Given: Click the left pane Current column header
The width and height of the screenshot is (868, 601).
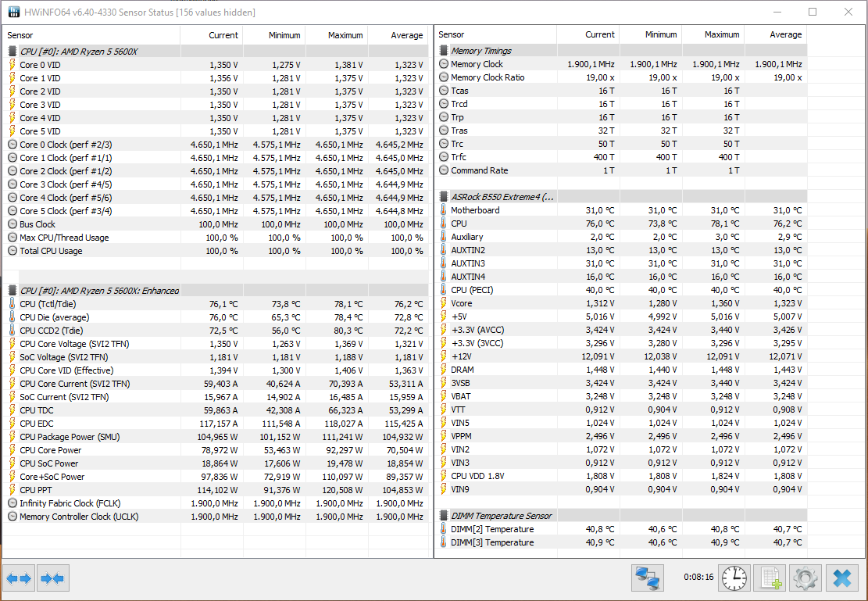Looking at the screenshot, I should (x=212, y=35).
